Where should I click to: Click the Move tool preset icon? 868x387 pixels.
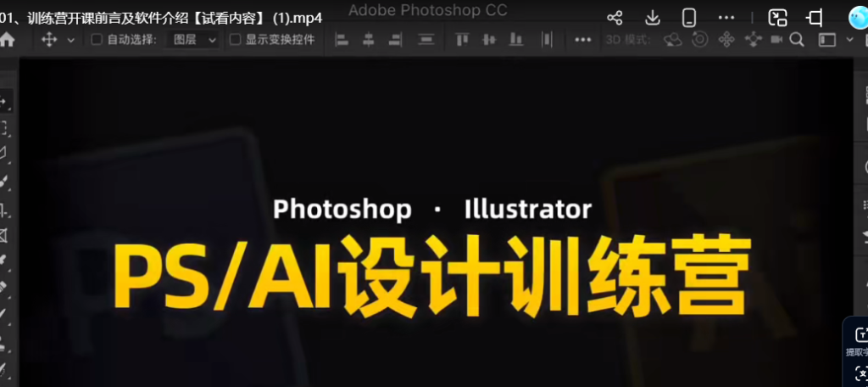coord(49,40)
